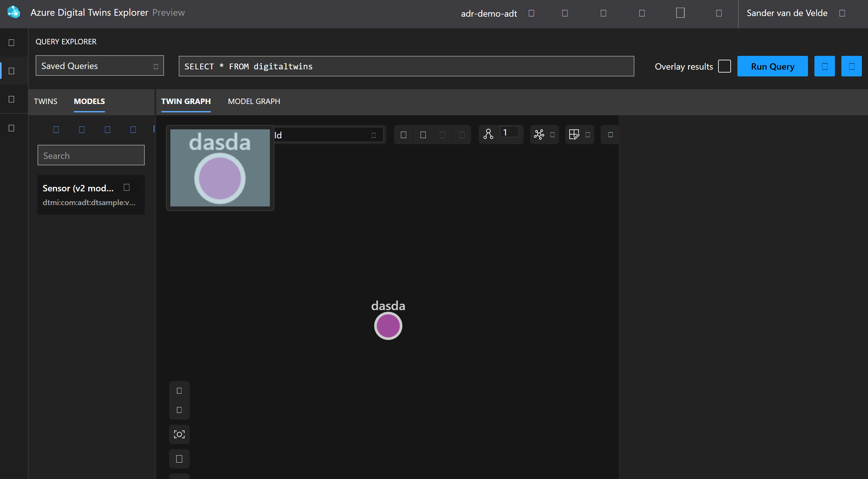The width and height of the screenshot is (868, 479).
Task: Click the Azure Digital Twins Explorer logo
Action: (13, 13)
